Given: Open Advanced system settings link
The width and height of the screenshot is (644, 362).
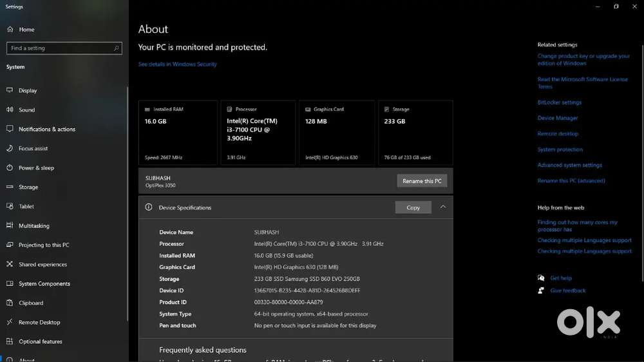Looking at the screenshot, I should (570, 165).
